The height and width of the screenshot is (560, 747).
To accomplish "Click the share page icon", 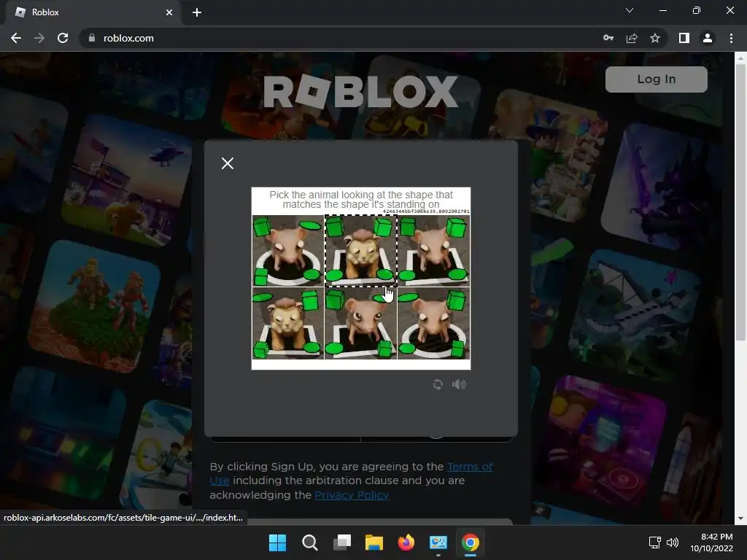I will pos(632,38).
